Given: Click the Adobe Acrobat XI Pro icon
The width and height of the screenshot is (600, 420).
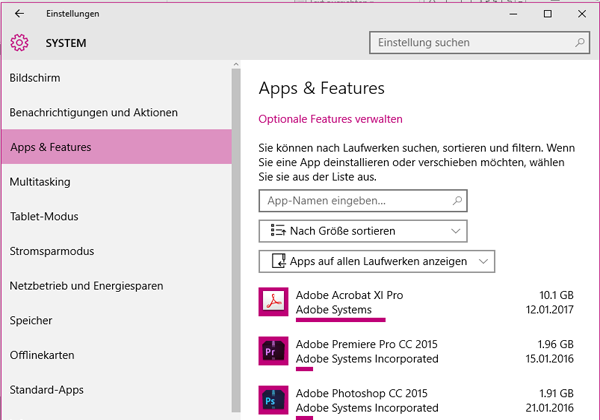Looking at the screenshot, I should coord(273,302).
